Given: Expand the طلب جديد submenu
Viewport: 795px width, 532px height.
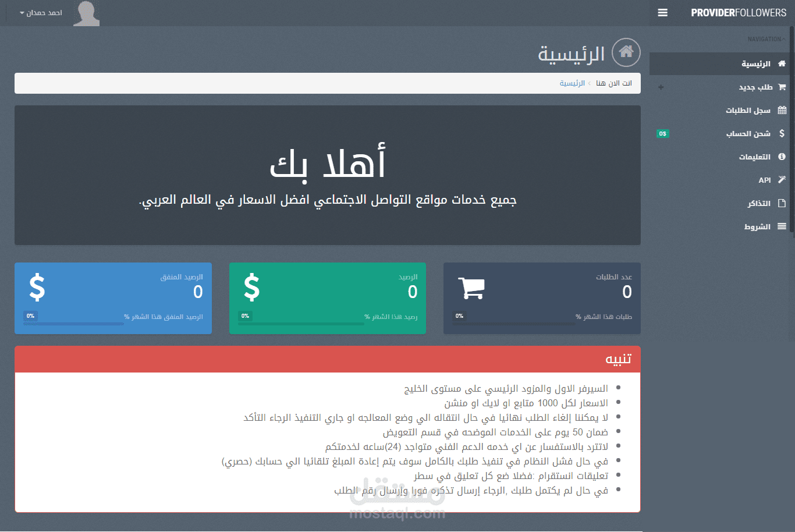Looking at the screenshot, I should tap(661, 87).
